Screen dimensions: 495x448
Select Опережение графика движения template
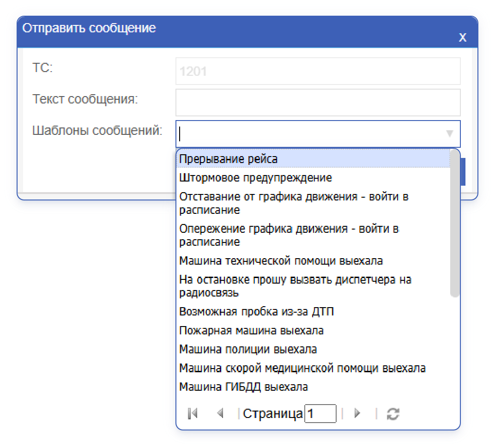point(277,235)
